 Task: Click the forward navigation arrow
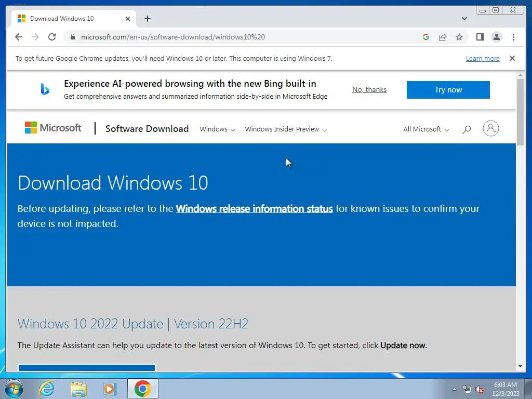[x=35, y=37]
